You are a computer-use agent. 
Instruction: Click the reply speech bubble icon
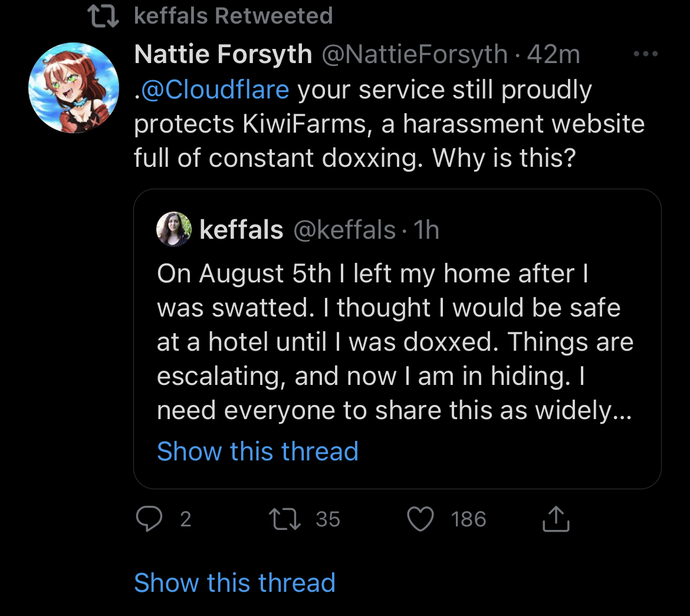[149, 519]
